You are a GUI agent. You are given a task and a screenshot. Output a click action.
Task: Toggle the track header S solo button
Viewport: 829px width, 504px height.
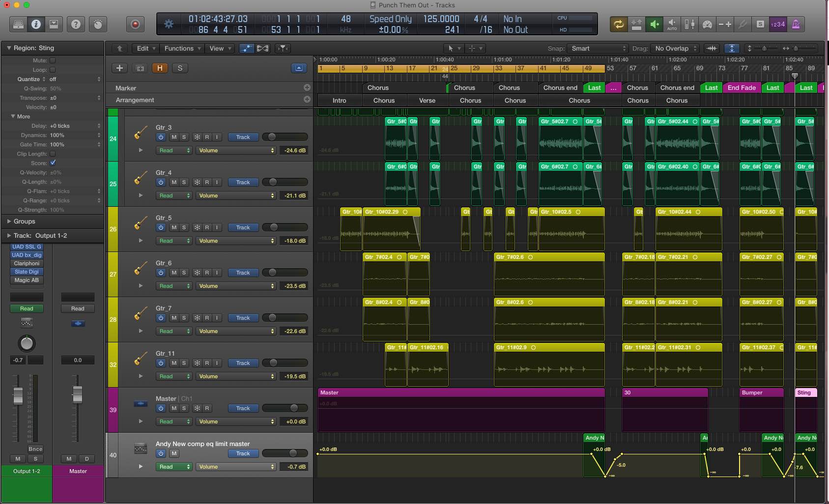point(180,68)
